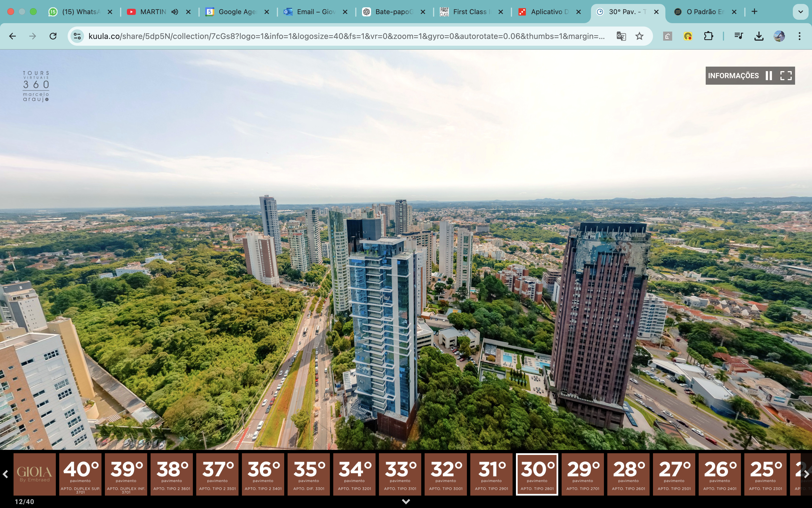Viewport: 812px width, 508px height.
Task: Move thumbnails left with the previous arrow
Action: pyautogui.click(x=5, y=474)
